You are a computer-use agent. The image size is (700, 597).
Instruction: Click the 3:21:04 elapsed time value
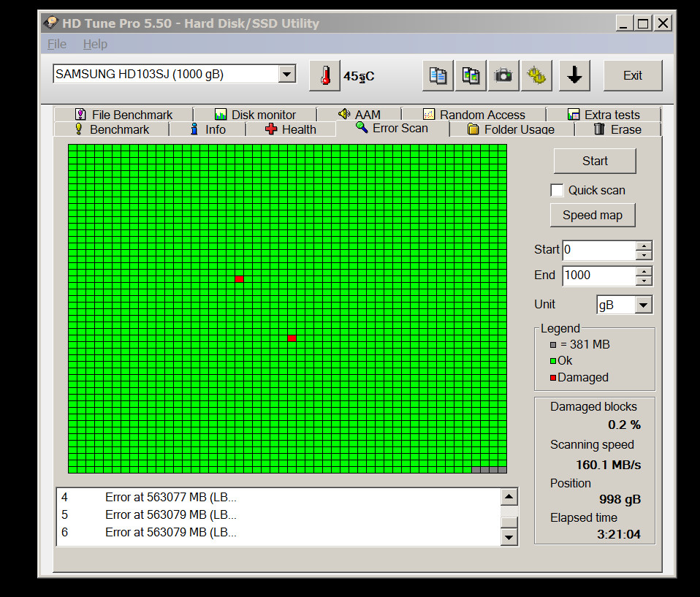click(x=619, y=534)
